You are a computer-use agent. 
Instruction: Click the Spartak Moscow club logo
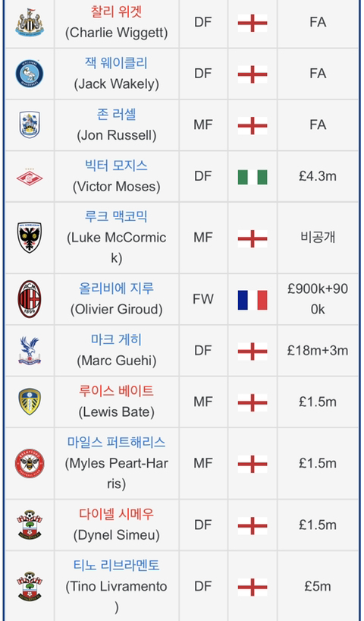pos(30,176)
